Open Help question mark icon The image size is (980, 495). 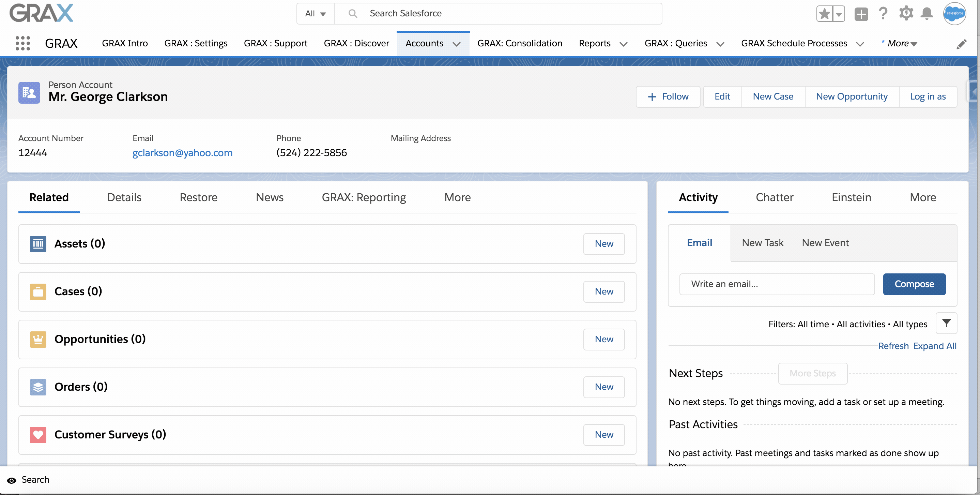(x=883, y=14)
